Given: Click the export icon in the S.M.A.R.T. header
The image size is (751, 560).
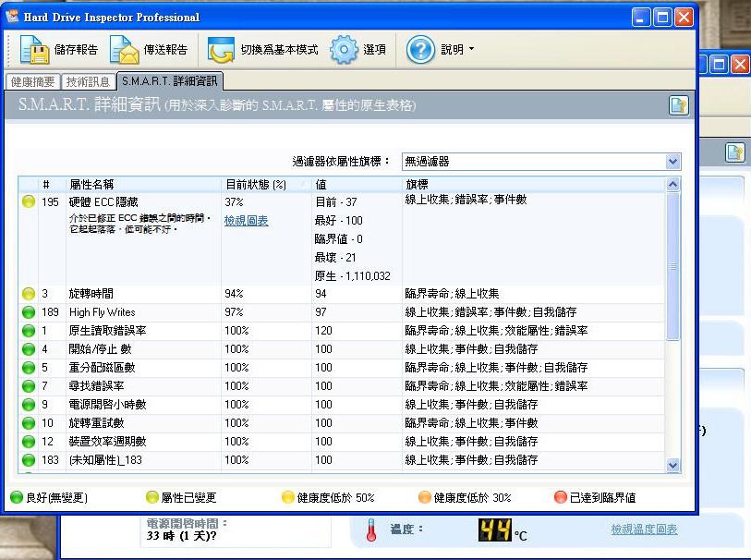Looking at the screenshot, I should [x=679, y=105].
